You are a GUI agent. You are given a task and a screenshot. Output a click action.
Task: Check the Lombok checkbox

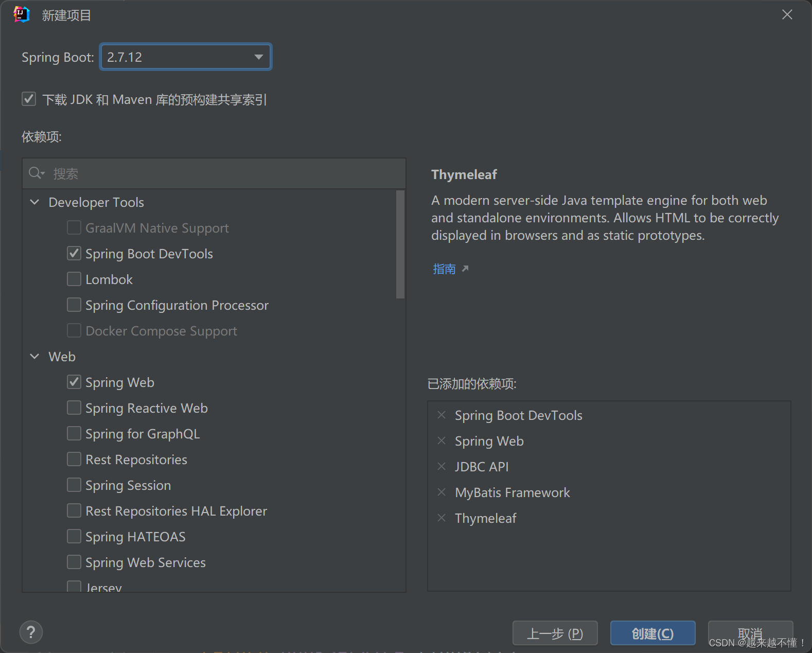[x=74, y=279]
